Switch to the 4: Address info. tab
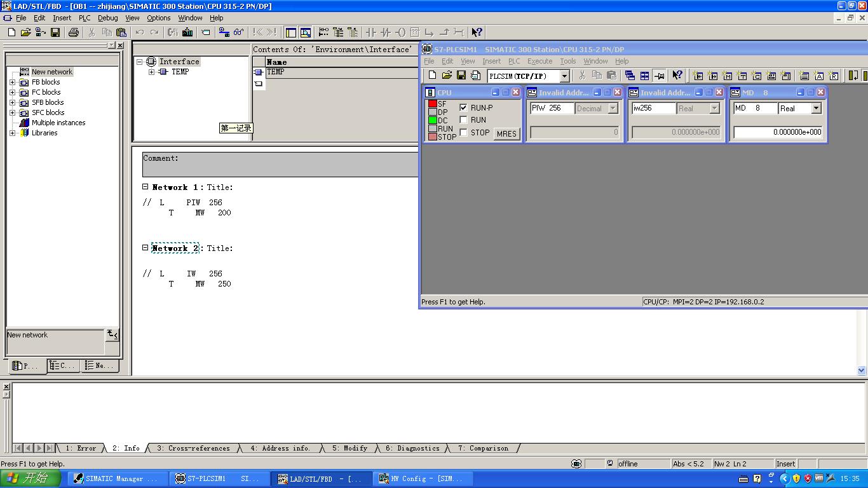The width and height of the screenshot is (868, 488). click(x=280, y=448)
